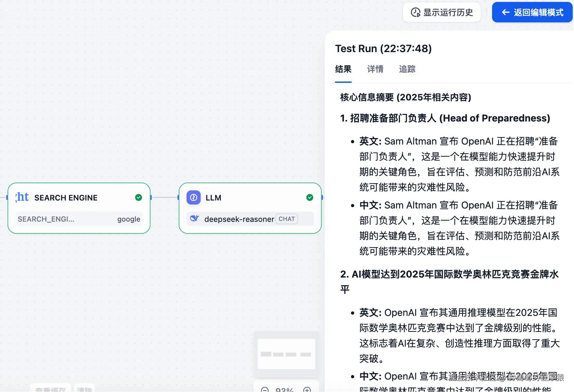
Task: Click the LLM node's right output handle
Action: click(x=322, y=198)
